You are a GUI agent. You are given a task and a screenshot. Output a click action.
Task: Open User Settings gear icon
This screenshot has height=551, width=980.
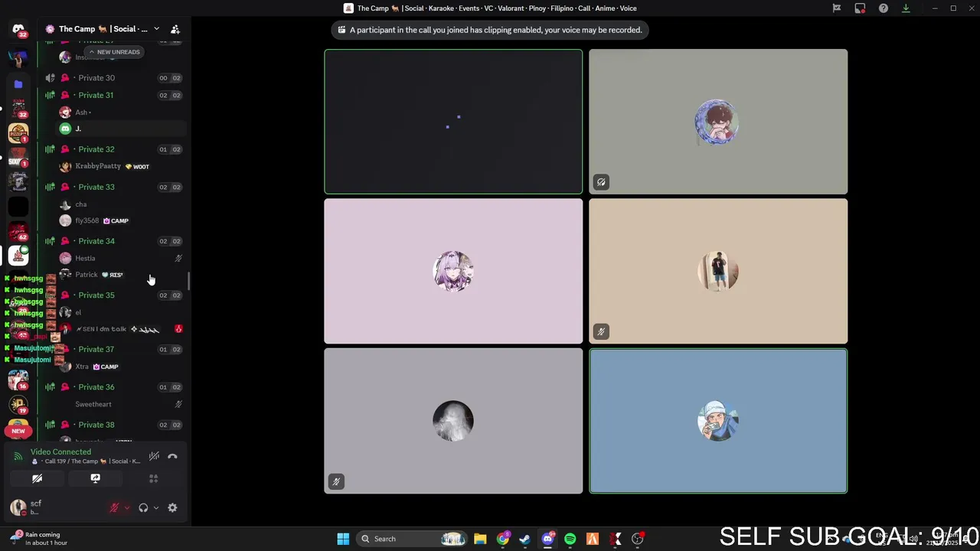click(x=172, y=508)
